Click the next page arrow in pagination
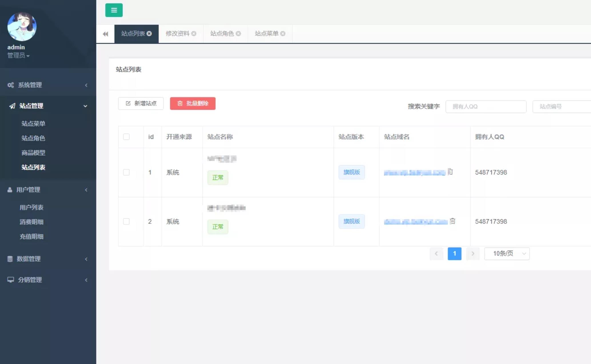 click(x=473, y=254)
